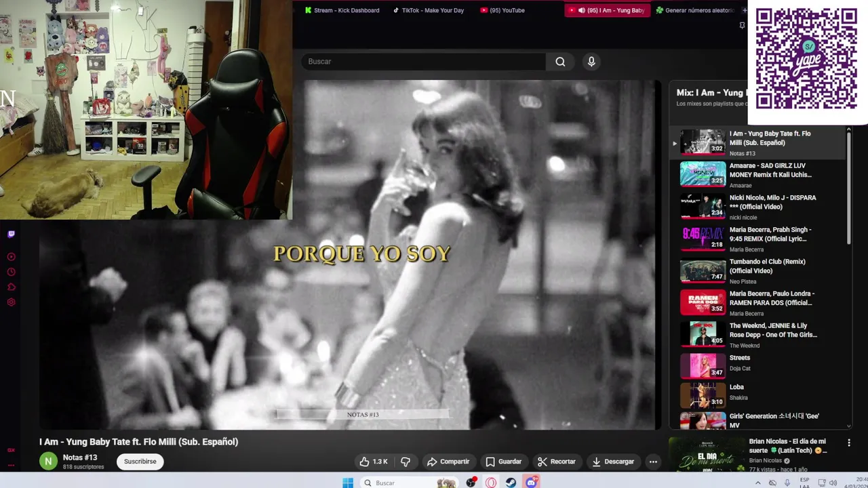
Task: Switch to TikTok - Make Your Day tab
Action: coord(429,10)
